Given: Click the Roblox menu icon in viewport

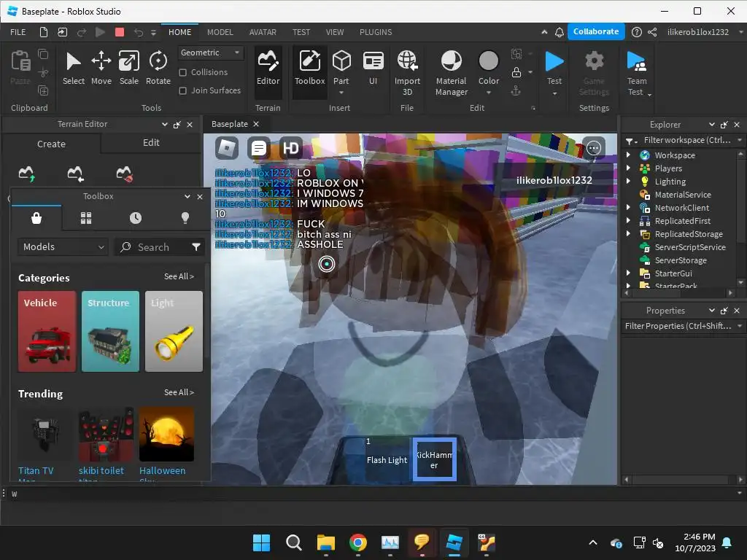Looking at the screenshot, I should point(227,148).
